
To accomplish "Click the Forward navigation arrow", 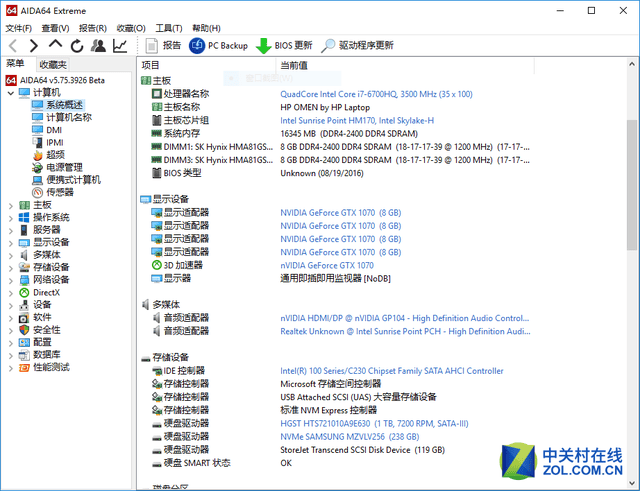I will 34,45.
